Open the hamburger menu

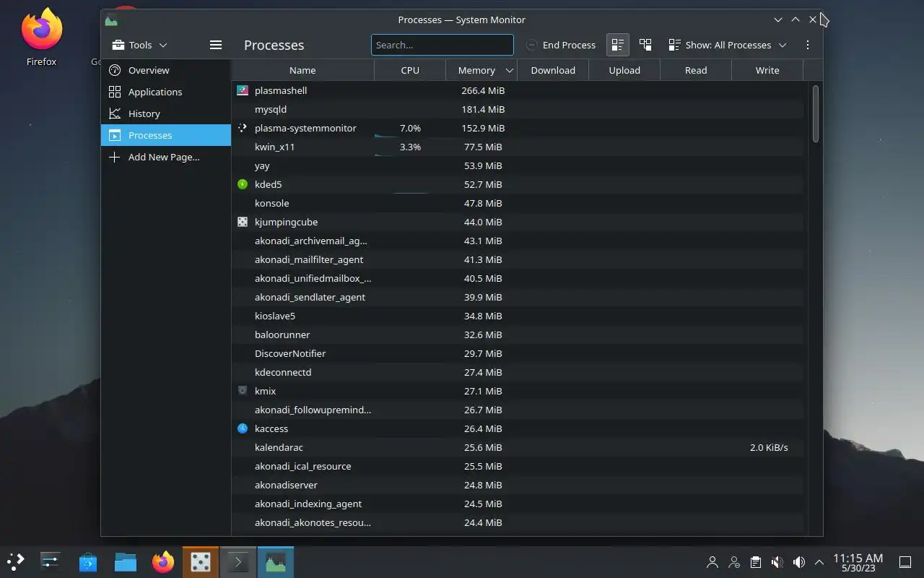click(215, 45)
